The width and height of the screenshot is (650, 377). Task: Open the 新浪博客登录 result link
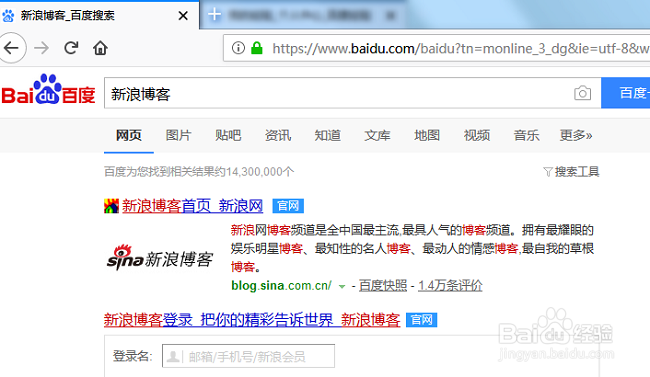pyautogui.click(x=252, y=320)
